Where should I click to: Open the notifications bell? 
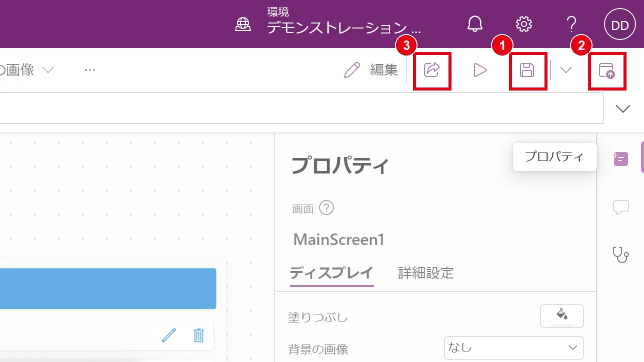tap(475, 24)
